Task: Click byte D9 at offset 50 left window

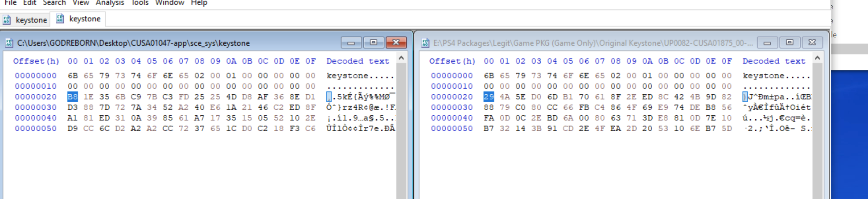Action: click(73, 129)
